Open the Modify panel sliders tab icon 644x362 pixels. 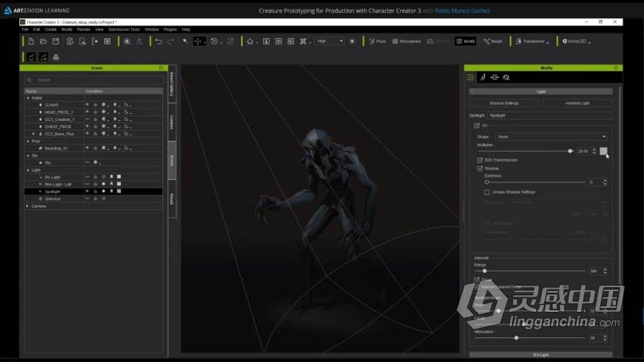[471, 77]
